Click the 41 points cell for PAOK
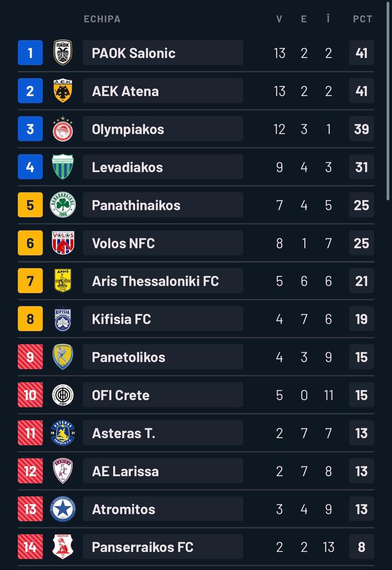Viewport: 392px width, 570px height. [x=362, y=53]
